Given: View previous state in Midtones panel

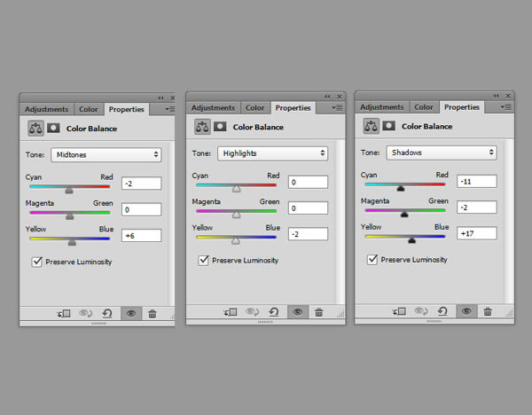Looking at the screenshot, I should point(85,313).
